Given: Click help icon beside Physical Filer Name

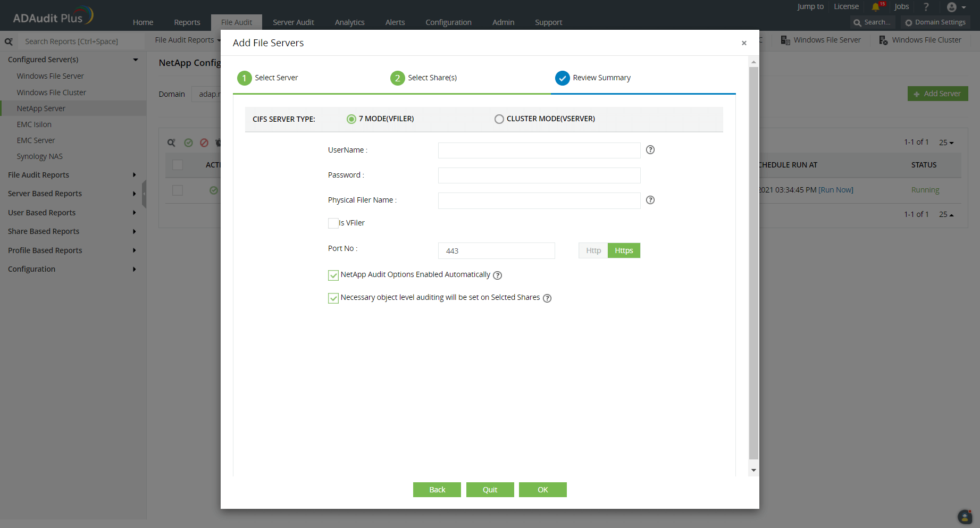Looking at the screenshot, I should click(650, 200).
